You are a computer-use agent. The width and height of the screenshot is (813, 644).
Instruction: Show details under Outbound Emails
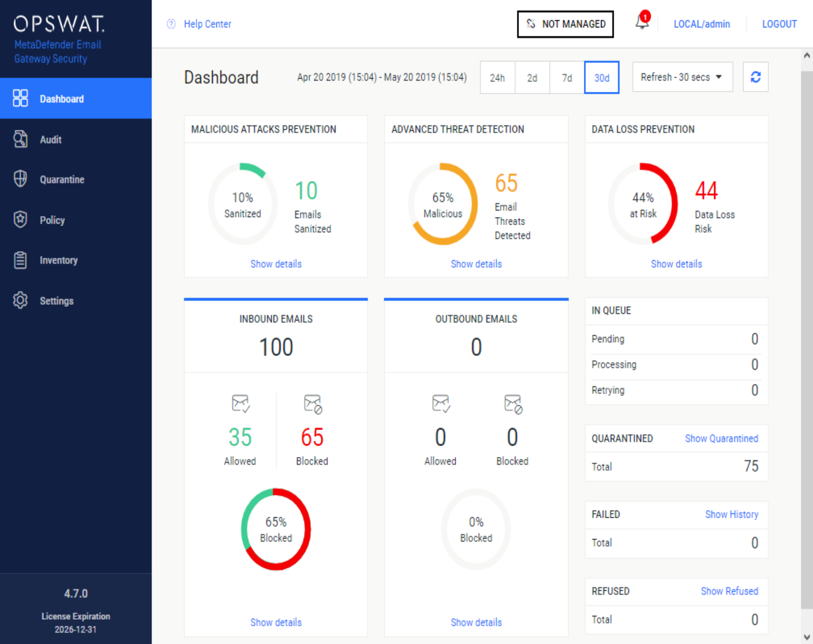[476, 622]
